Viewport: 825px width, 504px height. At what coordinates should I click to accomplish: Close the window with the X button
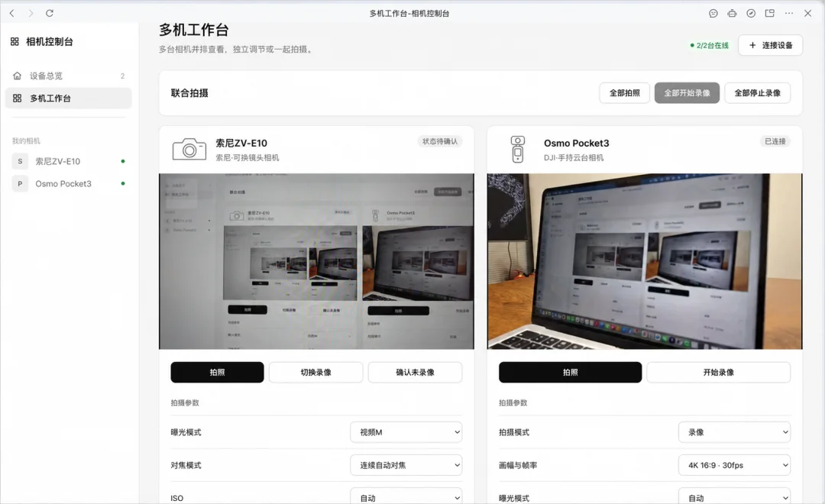pyautogui.click(x=807, y=13)
